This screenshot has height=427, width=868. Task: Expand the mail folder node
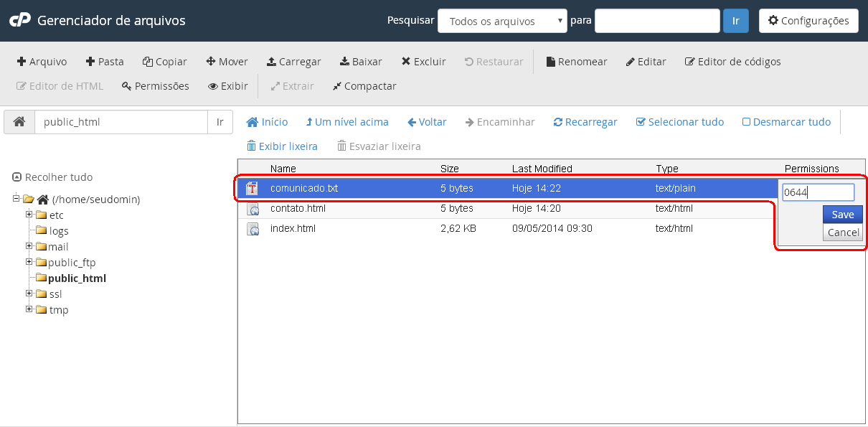point(29,246)
